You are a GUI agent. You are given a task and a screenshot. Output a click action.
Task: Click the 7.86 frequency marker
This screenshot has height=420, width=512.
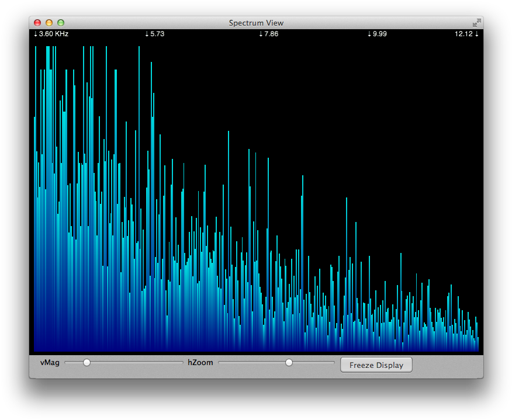tap(269, 34)
